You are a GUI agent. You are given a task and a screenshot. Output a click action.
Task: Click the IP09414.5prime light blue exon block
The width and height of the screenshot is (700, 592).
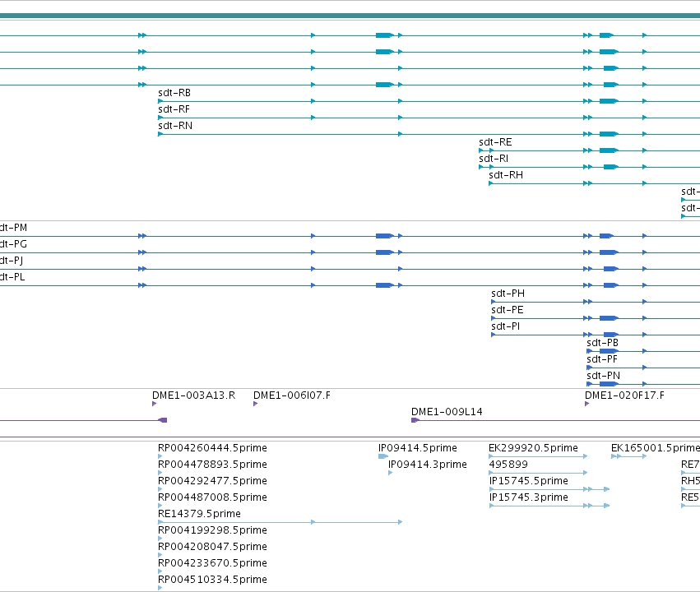(x=383, y=456)
